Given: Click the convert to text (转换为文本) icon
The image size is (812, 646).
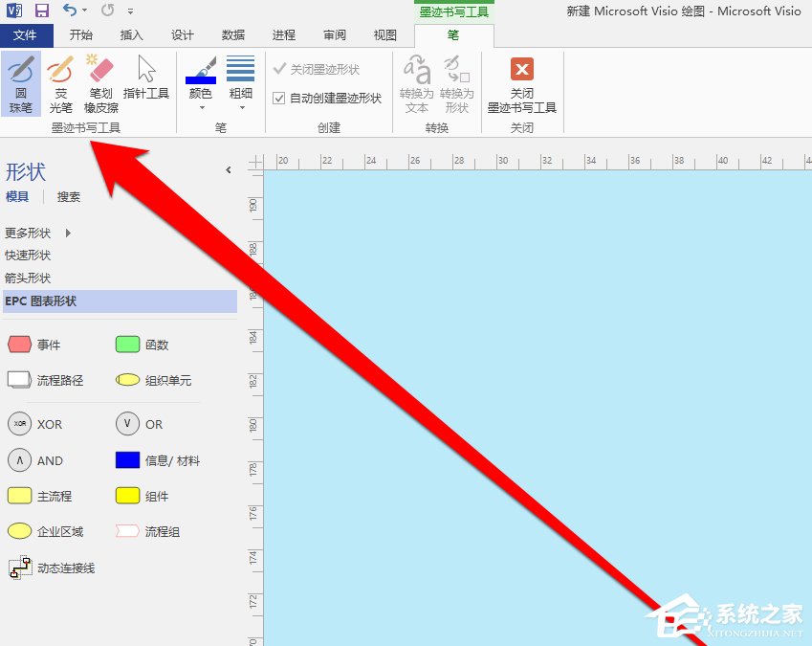Looking at the screenshot, I should 416,81.
